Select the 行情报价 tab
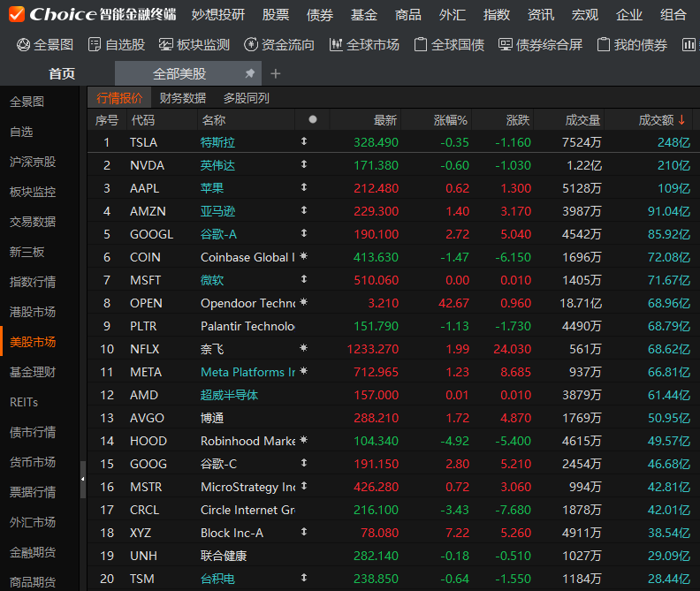 (x=119, y=98)
